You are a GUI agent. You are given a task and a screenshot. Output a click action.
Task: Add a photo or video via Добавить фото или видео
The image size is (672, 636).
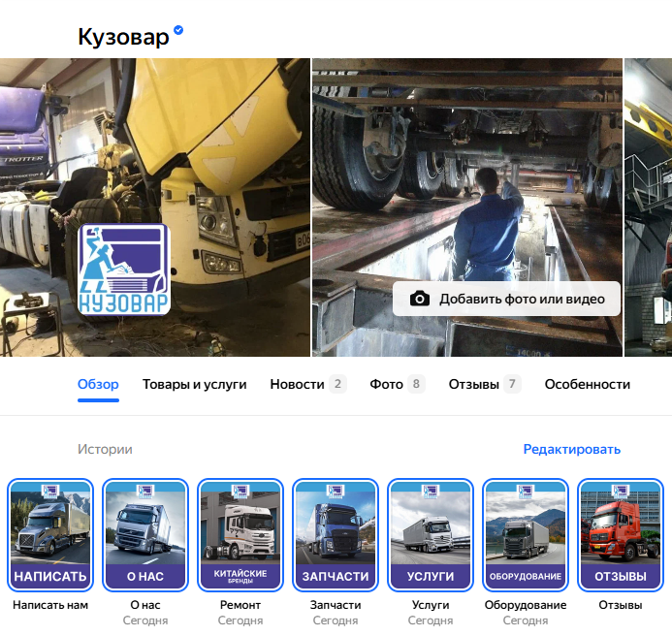tap(506, 299)
